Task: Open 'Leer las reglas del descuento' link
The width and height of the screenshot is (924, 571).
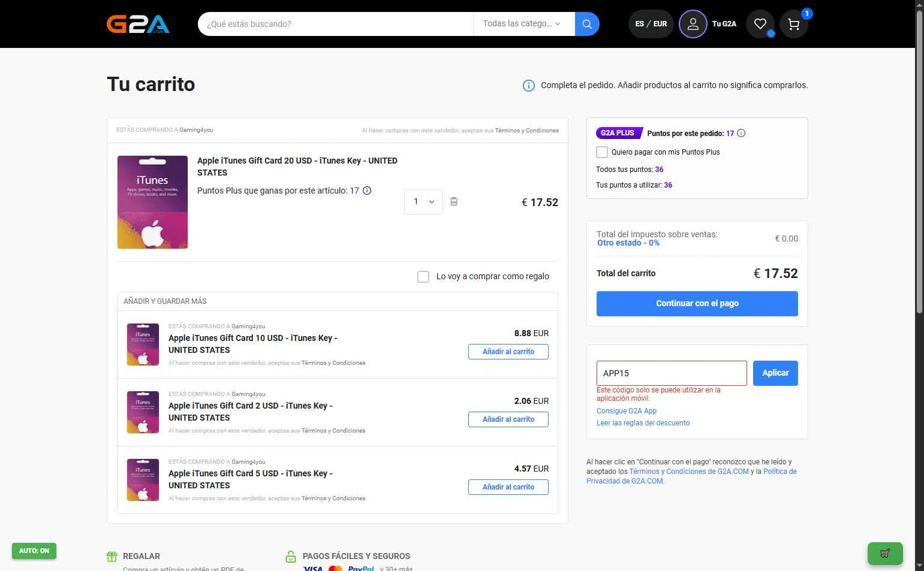Action: [643, 423]
